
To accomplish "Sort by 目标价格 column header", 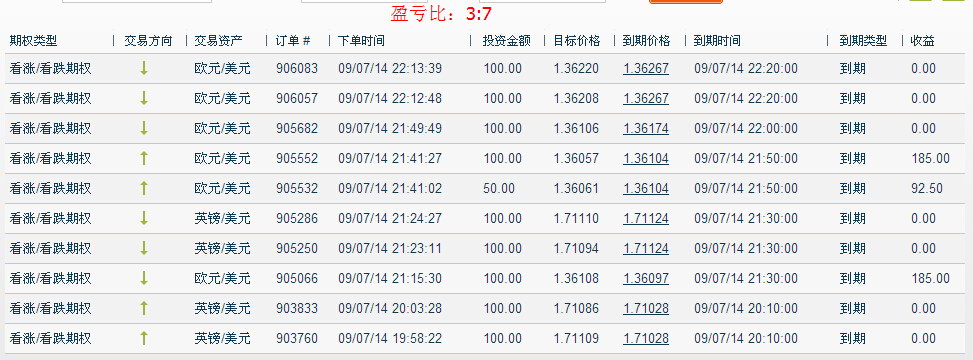I will (x=577, y=41).
